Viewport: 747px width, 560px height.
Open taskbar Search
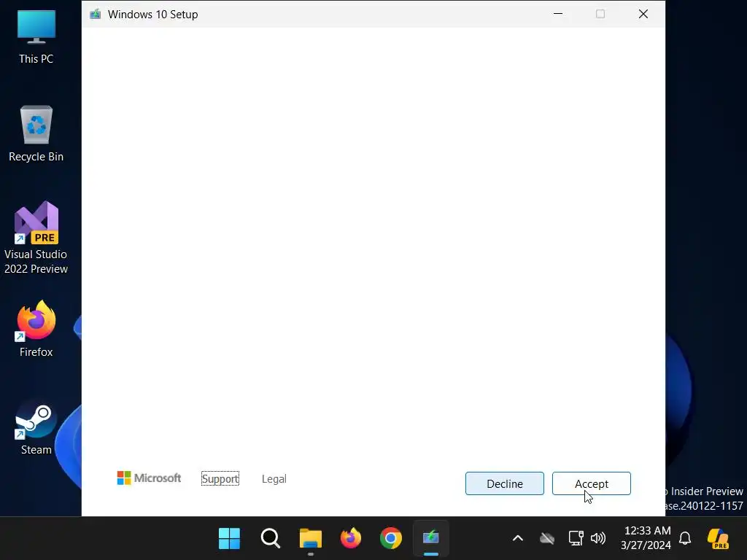270,539
